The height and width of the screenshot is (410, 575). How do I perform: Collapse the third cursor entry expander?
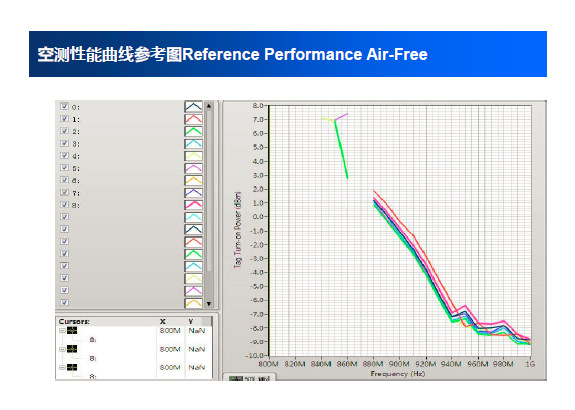pyautogui.click(x=62, y=367)
